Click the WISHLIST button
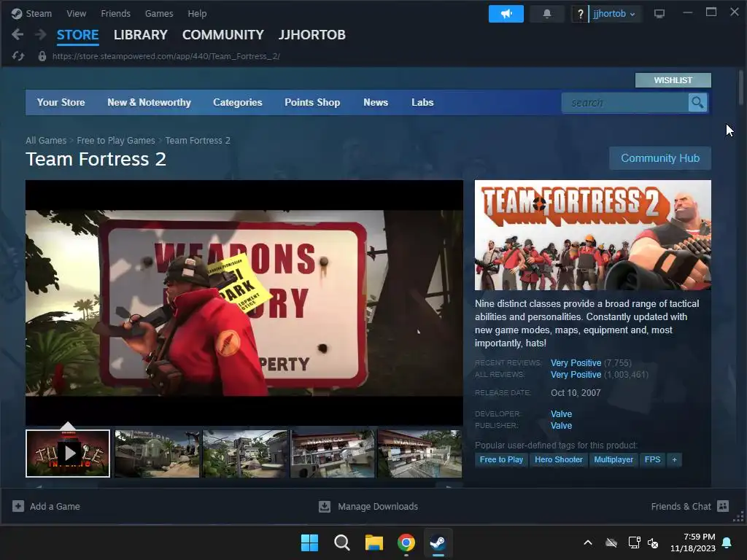This screenshot has width=747, height=560. [673, 80]
